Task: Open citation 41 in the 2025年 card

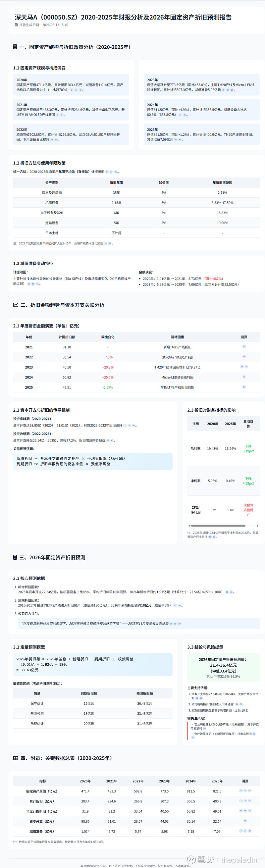Action: (180, 140)
